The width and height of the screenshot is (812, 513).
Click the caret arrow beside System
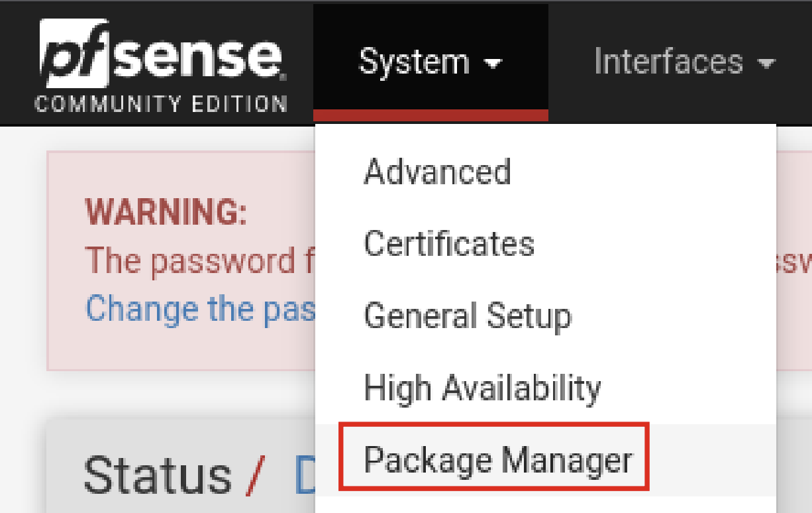[x=493, y=64]
